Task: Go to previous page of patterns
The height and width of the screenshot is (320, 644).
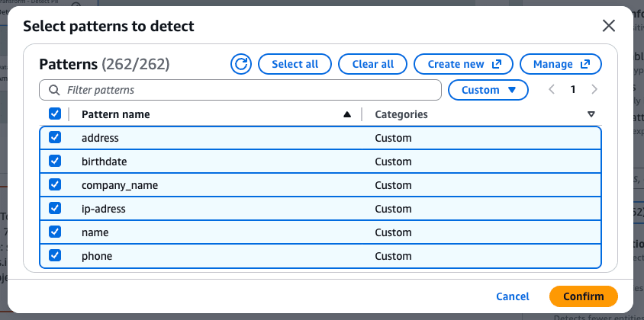Action: click(552, 89)
